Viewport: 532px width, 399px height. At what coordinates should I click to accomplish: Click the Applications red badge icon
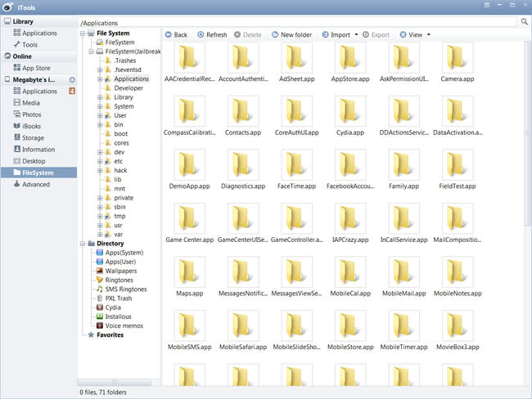[x=72, y=91]
